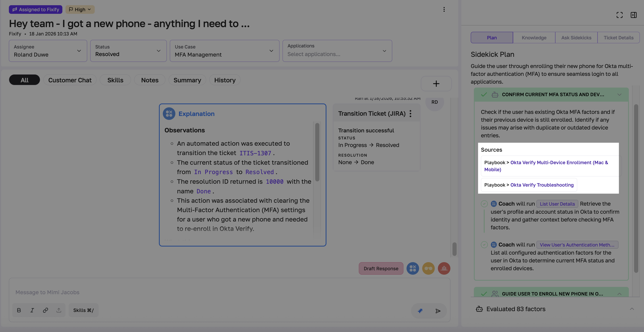Screen dimensions: 644x332
Task: Collapse the CONFIRM CURRENT MFA STATUS section
Action: 620,94
